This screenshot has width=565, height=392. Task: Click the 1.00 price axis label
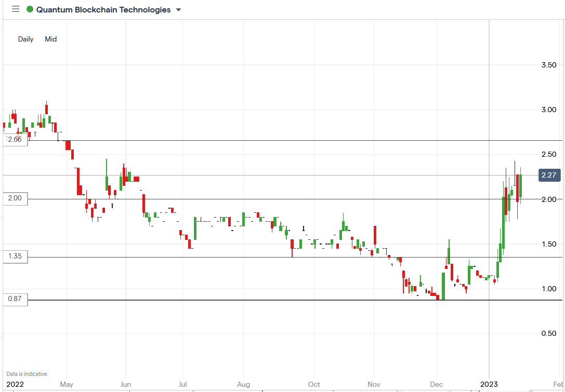click(x=549, y=289)
